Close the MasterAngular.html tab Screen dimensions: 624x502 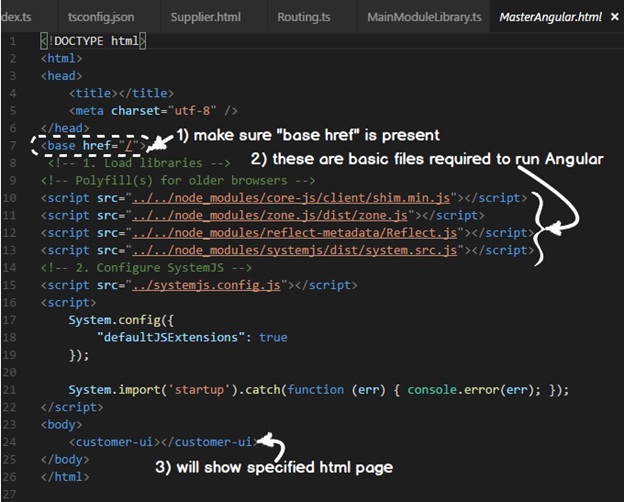click(614, 17)
